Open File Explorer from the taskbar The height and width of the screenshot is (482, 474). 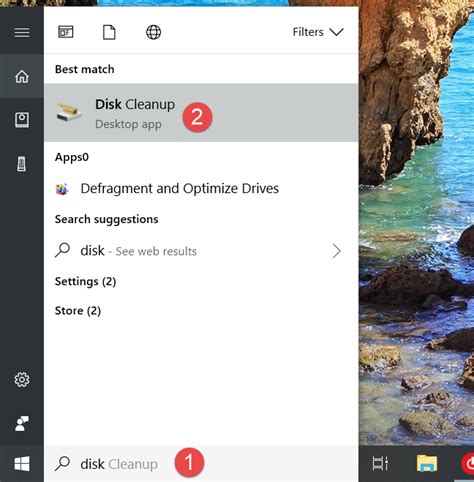427,463
